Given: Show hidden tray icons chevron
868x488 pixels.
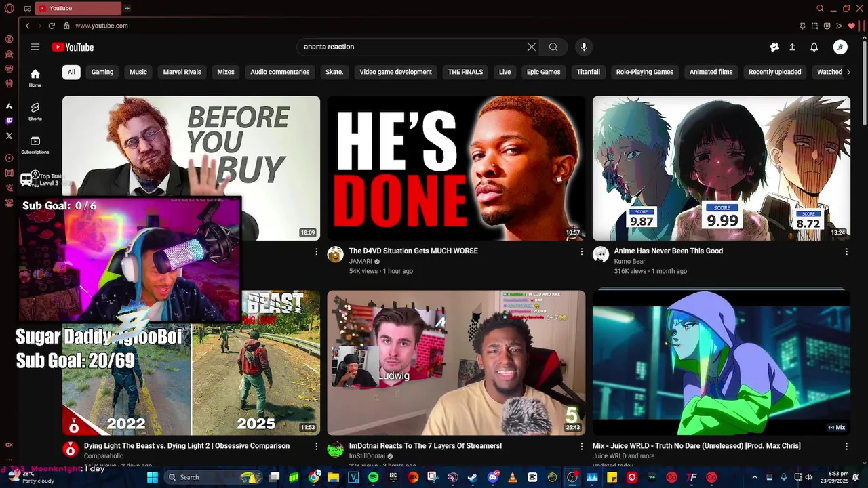Looking at the screenshot, I should click(755, 477).
